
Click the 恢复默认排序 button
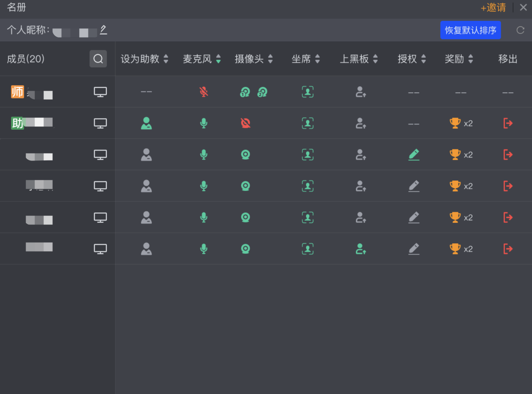[471, 30]
